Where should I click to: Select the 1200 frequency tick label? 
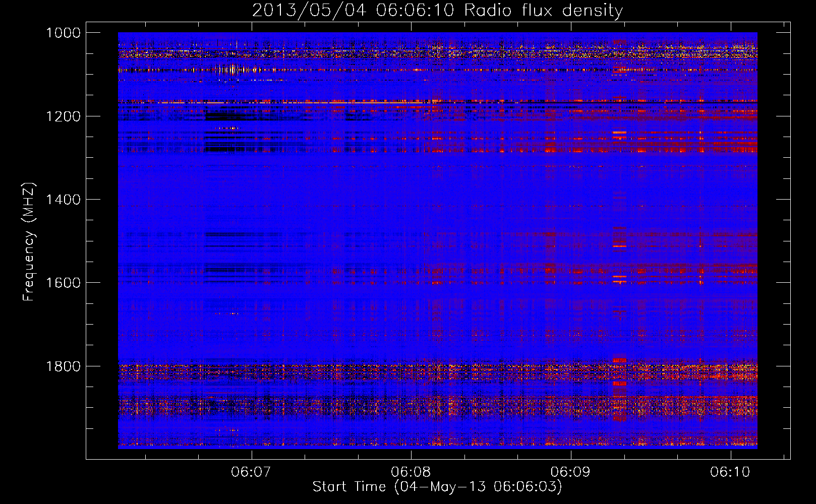(x=63, y=116)
